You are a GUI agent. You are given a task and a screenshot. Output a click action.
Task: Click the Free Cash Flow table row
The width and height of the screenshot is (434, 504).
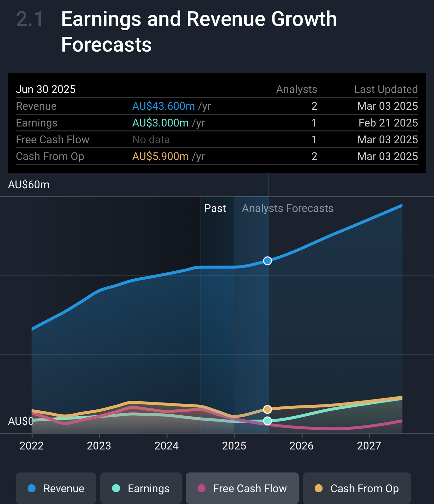click(x=217, y=140)
